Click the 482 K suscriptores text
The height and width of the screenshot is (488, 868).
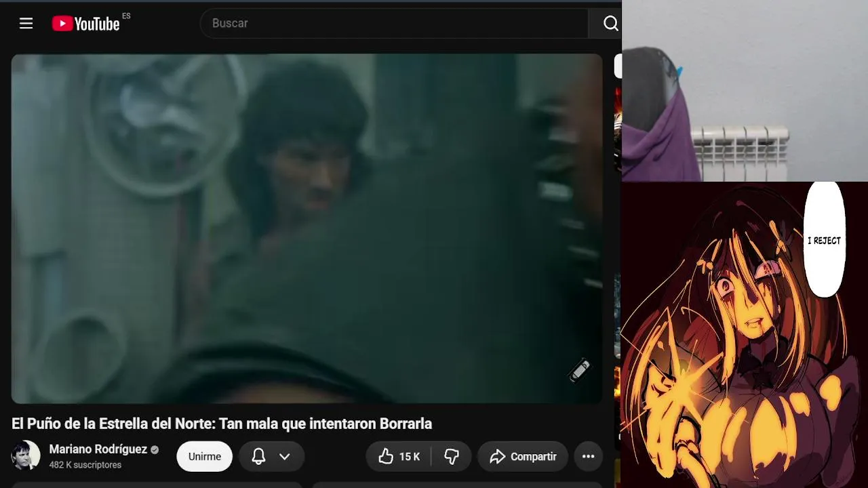(85, 465)
